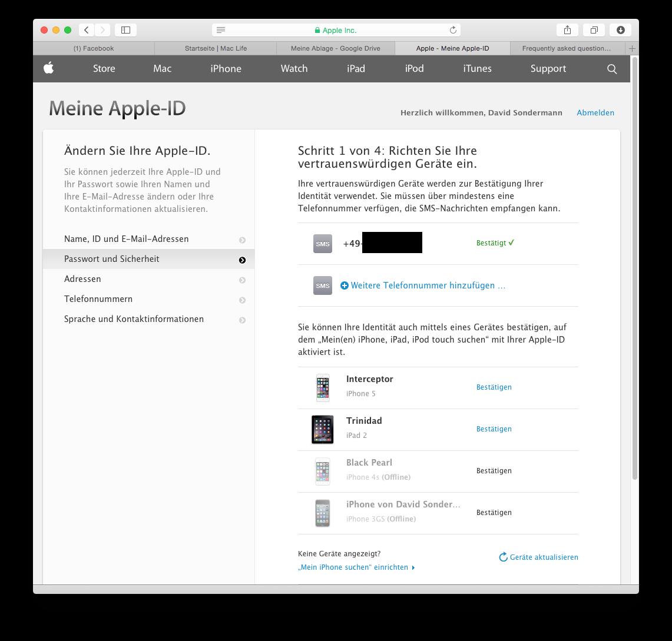Switch to Meine Ablage - Google Drive tab
This screenshot has height=641, width=672.
[336, 48]
